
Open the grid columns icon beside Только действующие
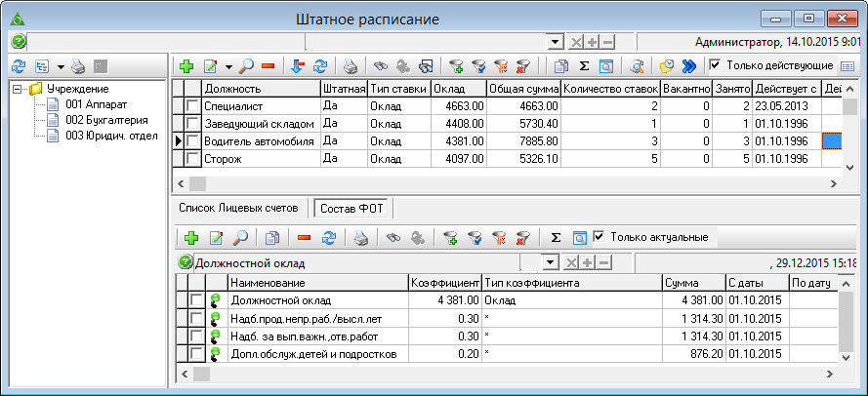tap(847, 65)
